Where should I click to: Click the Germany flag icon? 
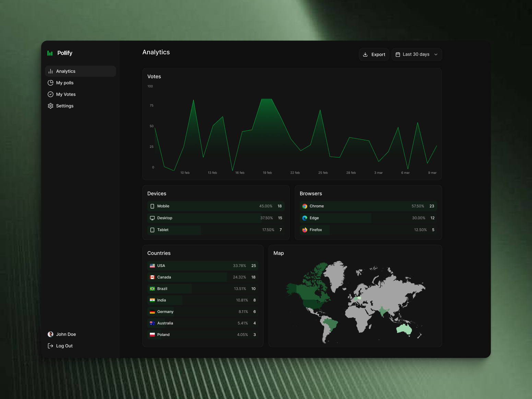pos(152,312)
